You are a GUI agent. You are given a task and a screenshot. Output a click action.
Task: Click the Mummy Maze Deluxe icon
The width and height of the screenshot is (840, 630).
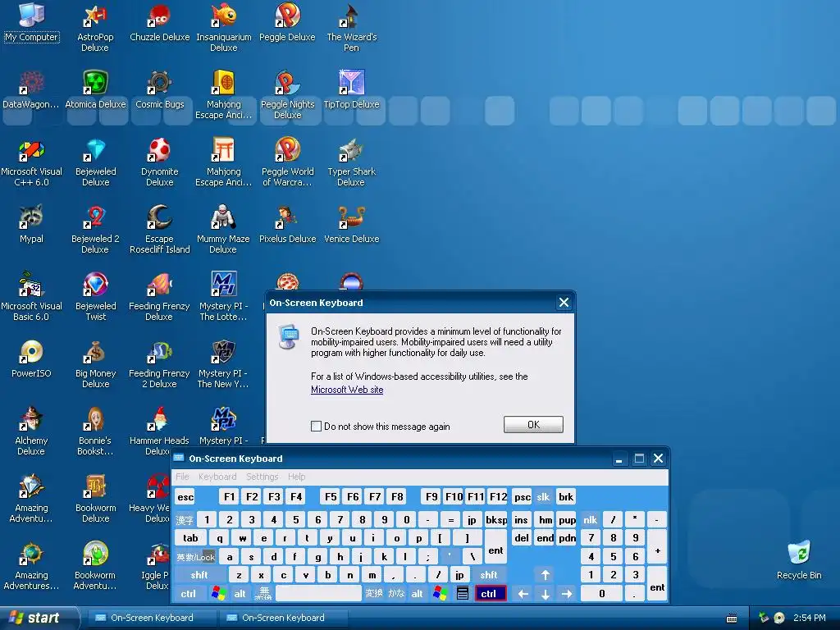(x=223, y=230)
